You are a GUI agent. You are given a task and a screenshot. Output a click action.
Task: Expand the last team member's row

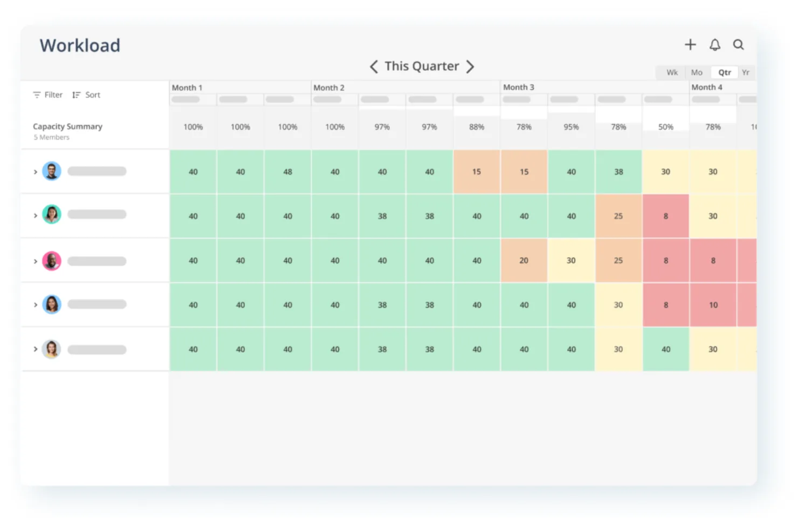[35, 349]
